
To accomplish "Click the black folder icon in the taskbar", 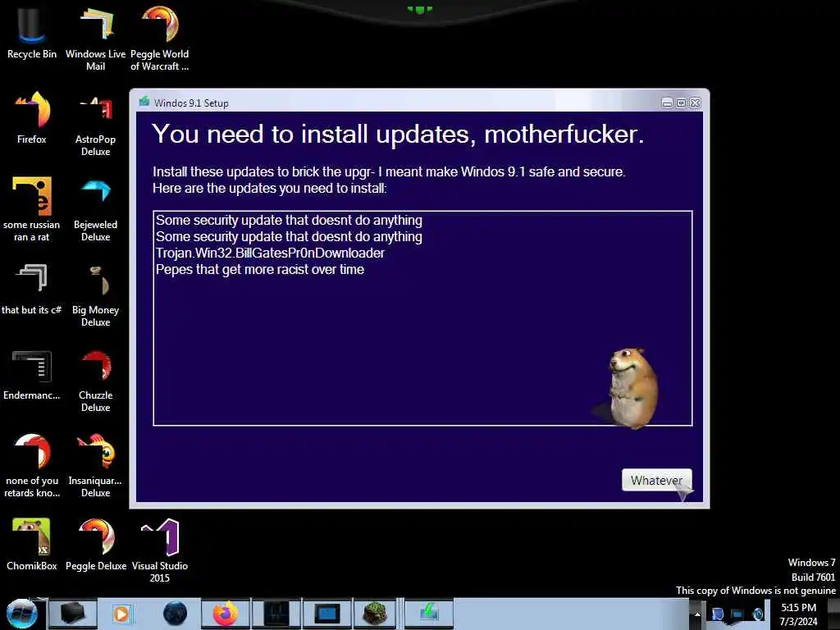I will (73, 614).
